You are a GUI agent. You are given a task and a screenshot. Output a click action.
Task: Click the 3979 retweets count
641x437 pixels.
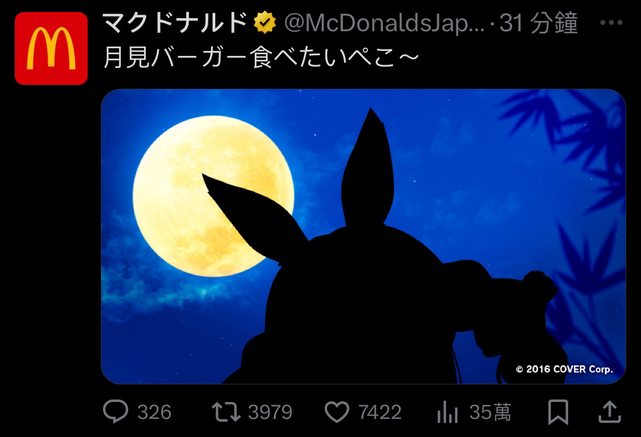pos(270,412)
